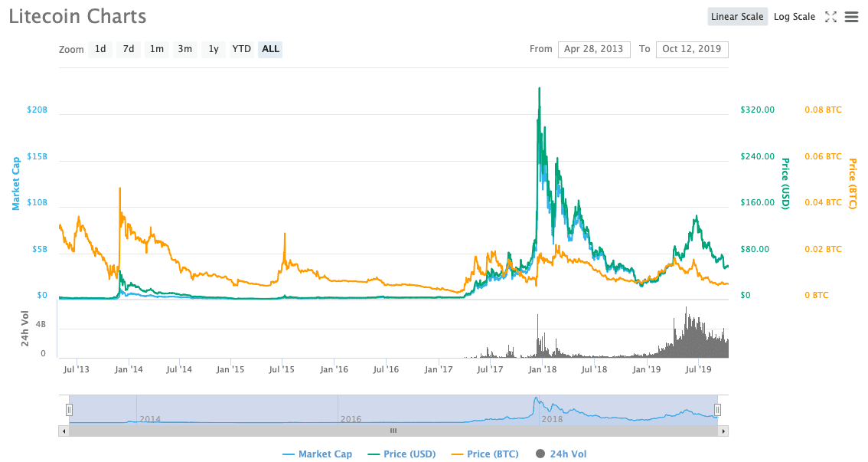
Task: Toggle fullscreen chart view icon
Action: 830,17
